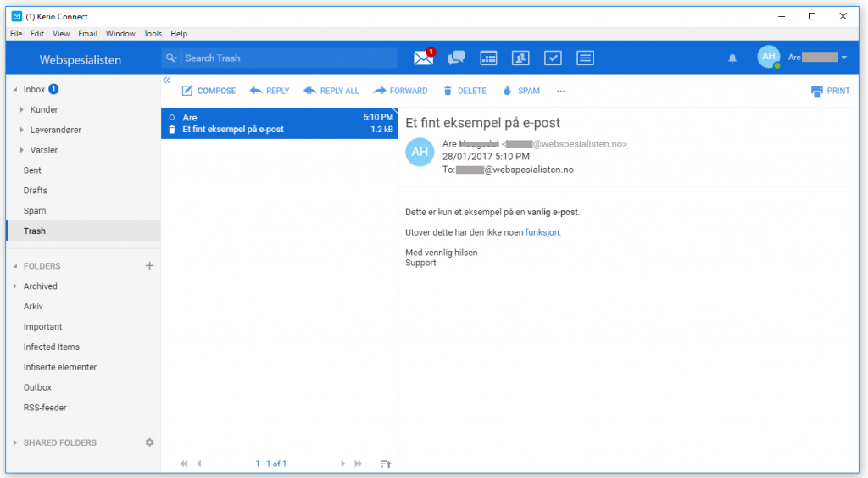Viewport: 868px width, 478px height.
Task: Follow the funksjon link in email
Action: 542,232
